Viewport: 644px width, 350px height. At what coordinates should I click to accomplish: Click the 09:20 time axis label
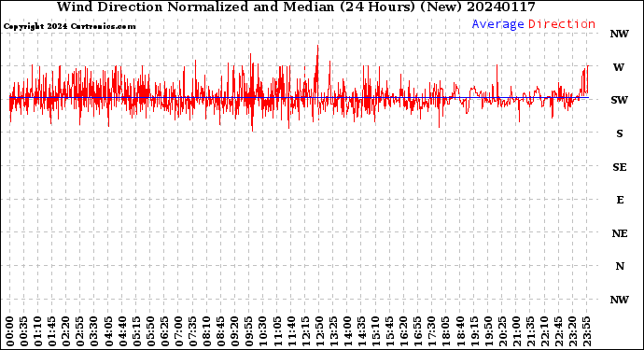(235, 331)
